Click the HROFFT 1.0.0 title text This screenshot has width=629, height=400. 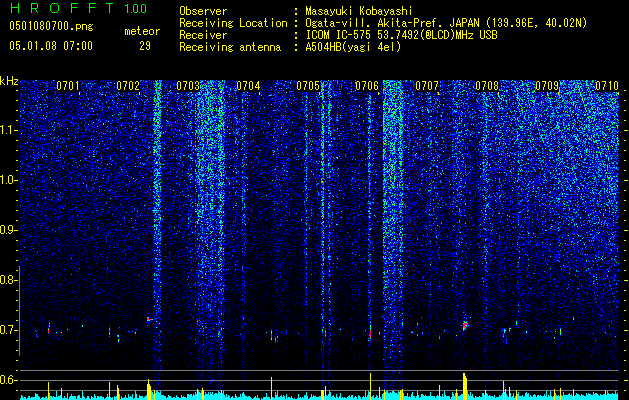point(78,8)
